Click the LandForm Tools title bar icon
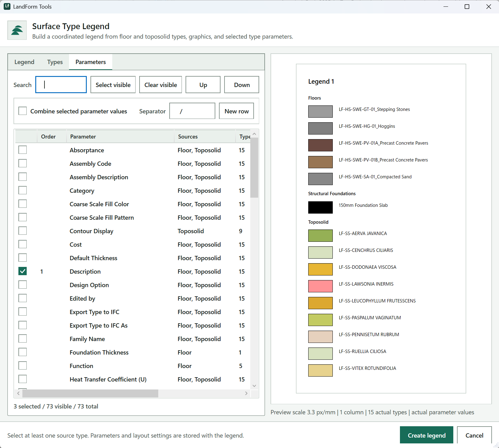The image size is (499, 448). point(7,6)
